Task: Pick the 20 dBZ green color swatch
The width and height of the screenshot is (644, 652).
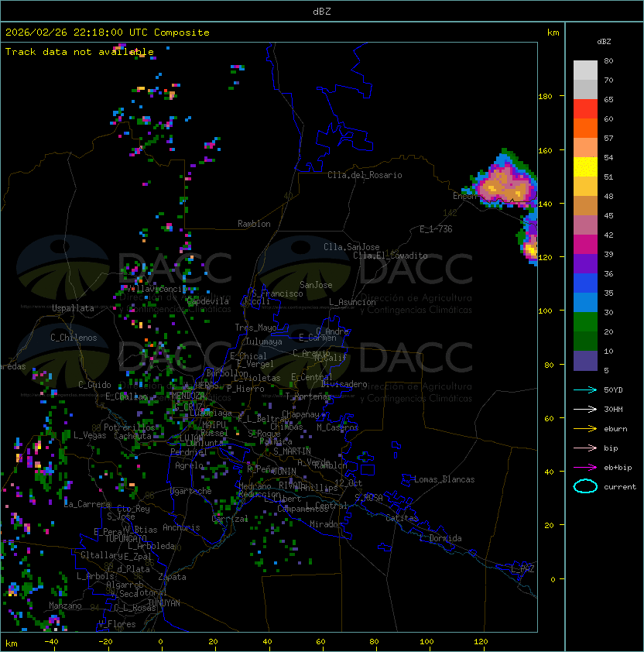Action: (x=585, y=322)
